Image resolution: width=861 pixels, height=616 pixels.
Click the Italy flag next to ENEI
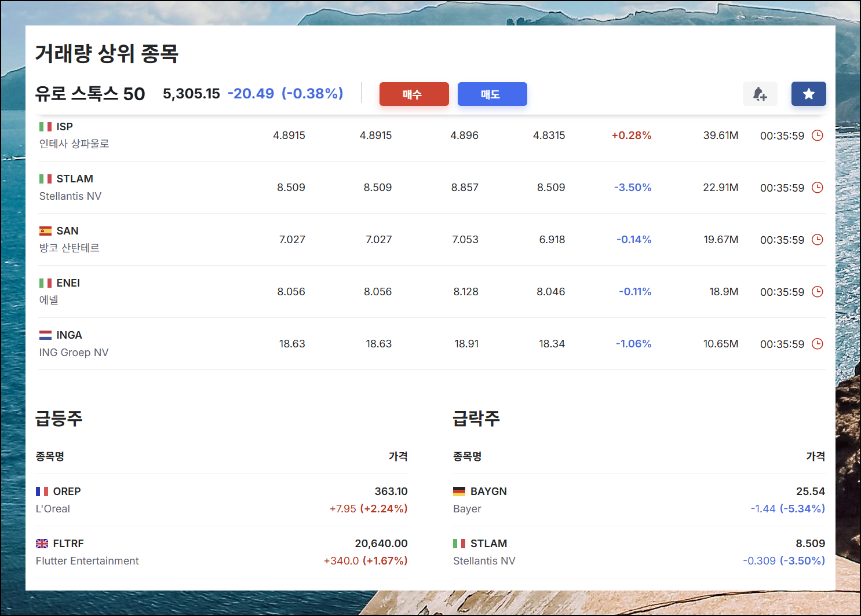tap(45, 283)
